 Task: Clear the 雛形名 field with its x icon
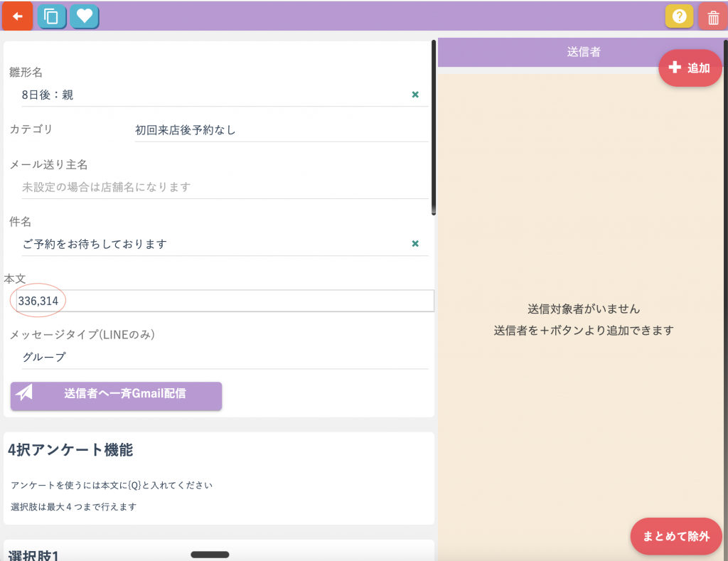[x=415, y=95]
